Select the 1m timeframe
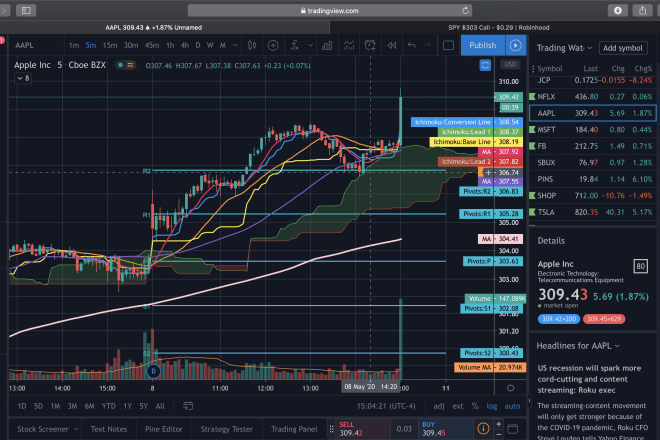The height and width of the screenshot is (440, 660). pyautogui.click(x=74, y=45)
